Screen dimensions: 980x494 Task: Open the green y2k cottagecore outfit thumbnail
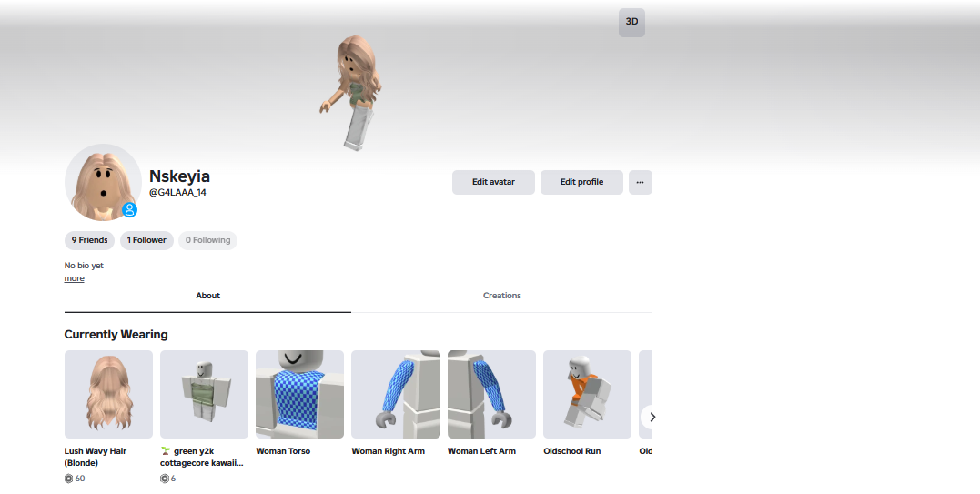205,394
